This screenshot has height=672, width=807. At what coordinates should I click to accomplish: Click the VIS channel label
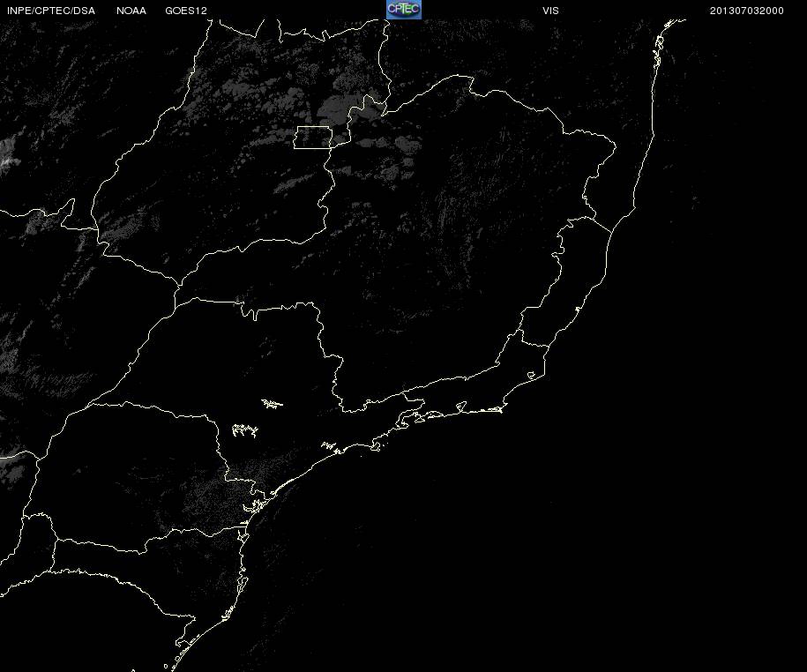(x=550, y=11)
